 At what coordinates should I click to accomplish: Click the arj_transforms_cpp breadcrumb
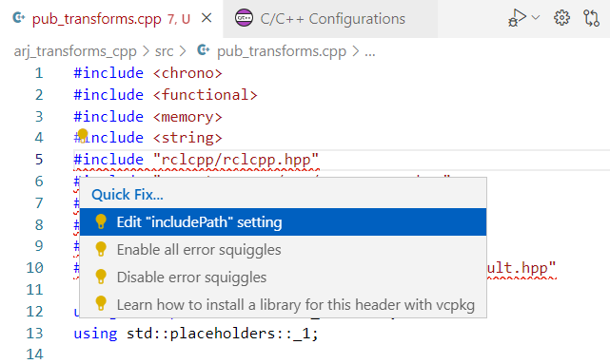(x=75, y=51)
